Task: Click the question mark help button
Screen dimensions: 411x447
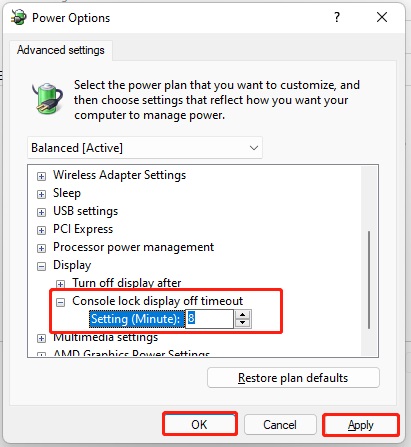Action: 337,17
